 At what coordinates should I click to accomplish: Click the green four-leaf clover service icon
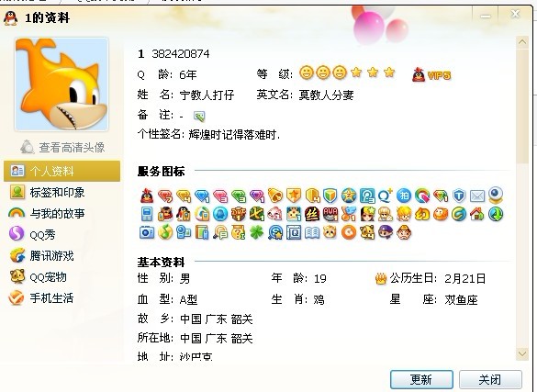pos(256,232)
